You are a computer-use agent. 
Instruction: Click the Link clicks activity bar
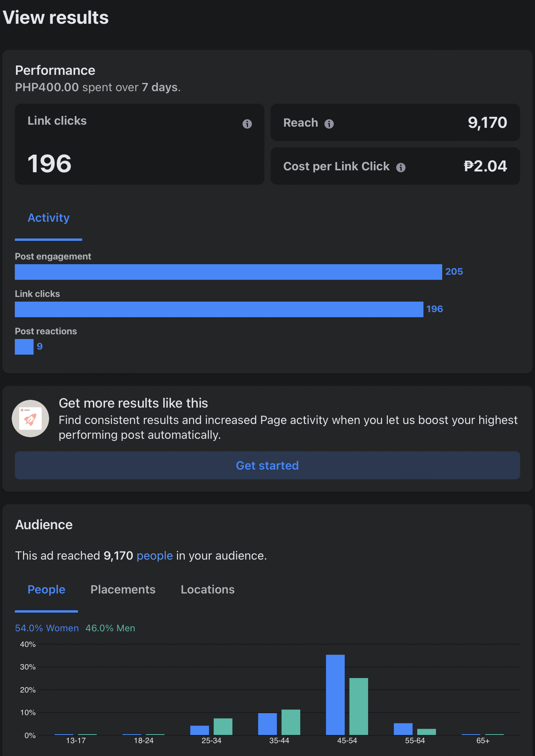[x=219, y=309]
